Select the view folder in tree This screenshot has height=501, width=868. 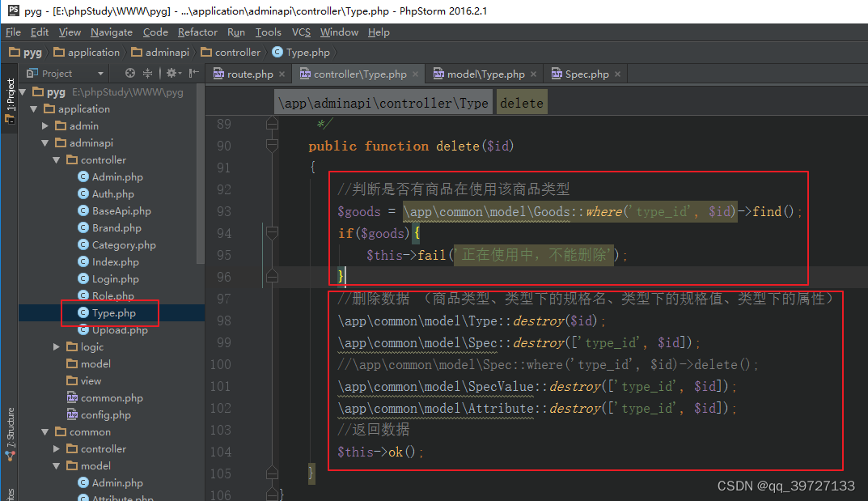tap(84, 381)
